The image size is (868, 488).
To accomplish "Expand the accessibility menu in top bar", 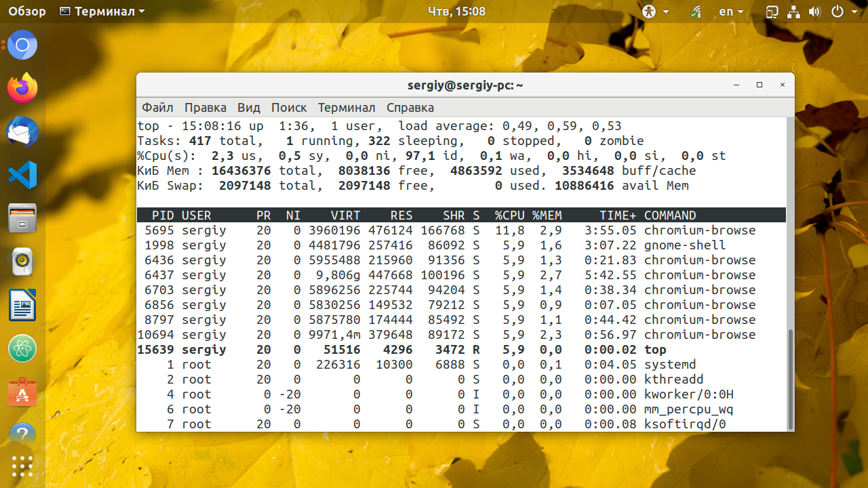I will (656, 12).
